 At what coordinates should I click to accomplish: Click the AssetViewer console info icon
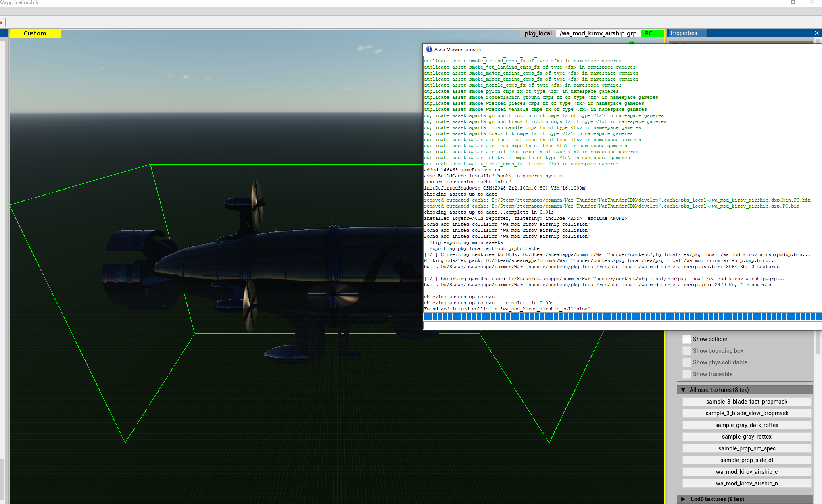[429, 49]
